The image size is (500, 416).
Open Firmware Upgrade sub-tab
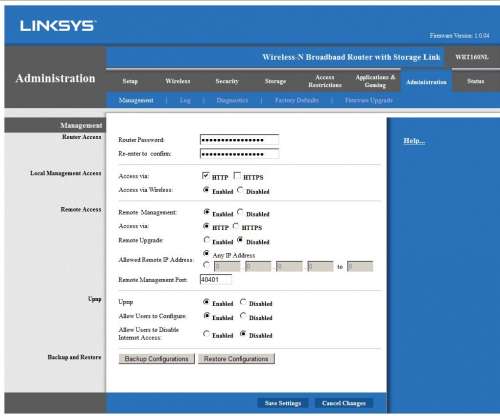[x=369, y=100]
